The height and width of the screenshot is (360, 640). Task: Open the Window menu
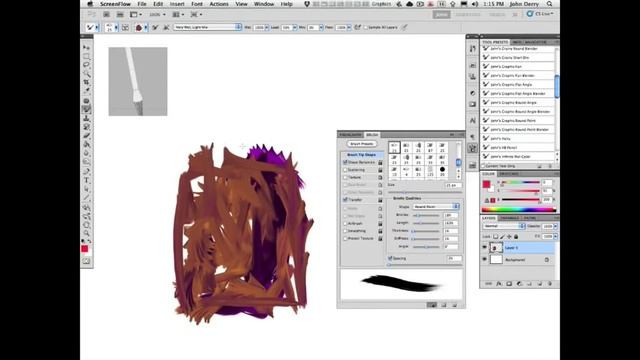pyautogui.click(x=264, y=4)
